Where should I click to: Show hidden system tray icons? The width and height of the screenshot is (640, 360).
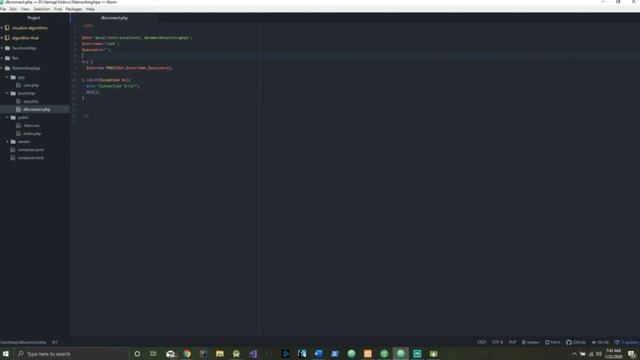pos(574,354)
